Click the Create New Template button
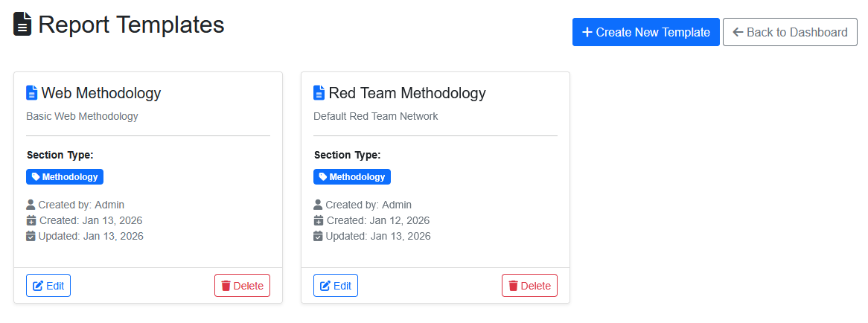 tap(645, 32)
